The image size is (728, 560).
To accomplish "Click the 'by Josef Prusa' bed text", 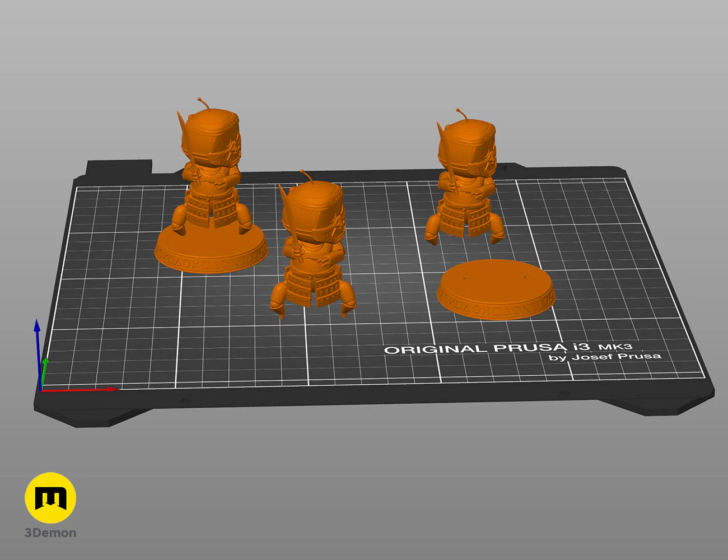I will click(x=604, y=357).
